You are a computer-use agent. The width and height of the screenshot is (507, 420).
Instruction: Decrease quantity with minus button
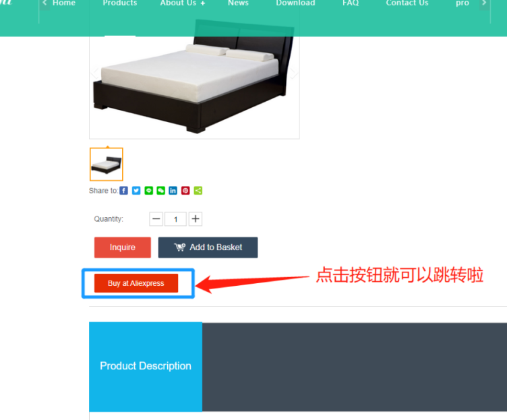coord(156,219)
